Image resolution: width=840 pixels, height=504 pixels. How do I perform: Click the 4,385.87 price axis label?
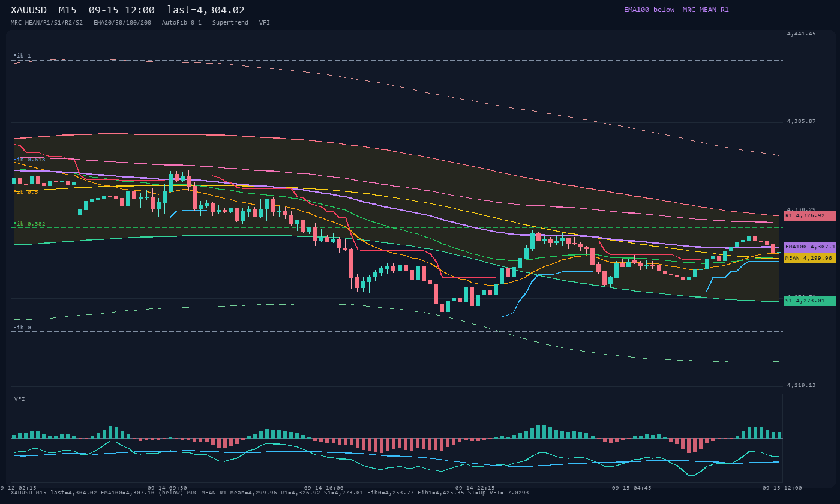click(801, 122)
